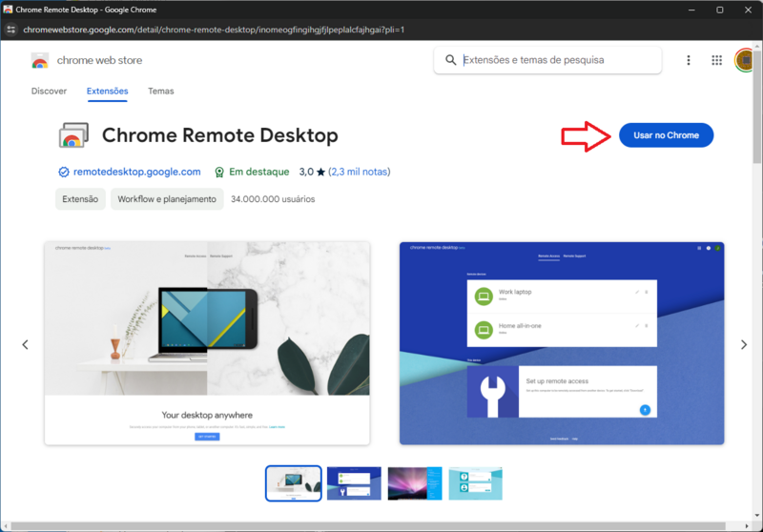Click the Em destaque label
Viewport: 763px width, 532px height.
[x=258, y=172]
